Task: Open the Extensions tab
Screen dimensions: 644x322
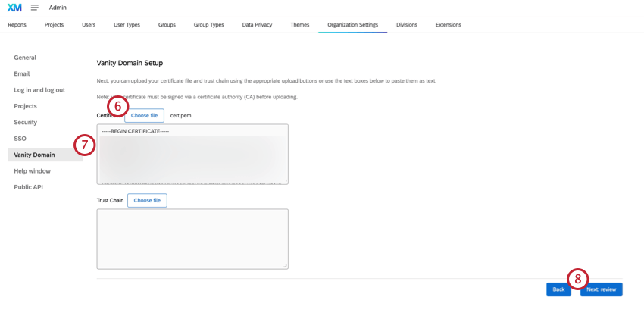Action: click(x=448, y=25)
